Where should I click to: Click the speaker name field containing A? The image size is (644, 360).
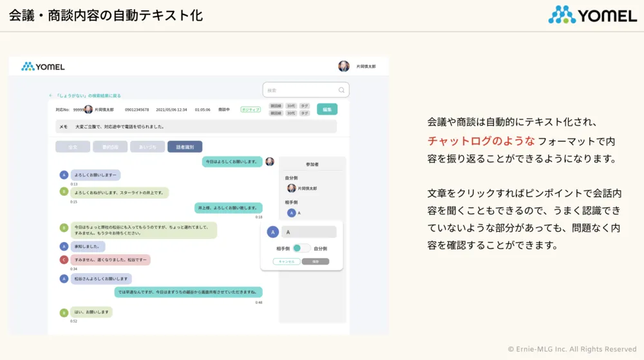[x=309, y=232]
